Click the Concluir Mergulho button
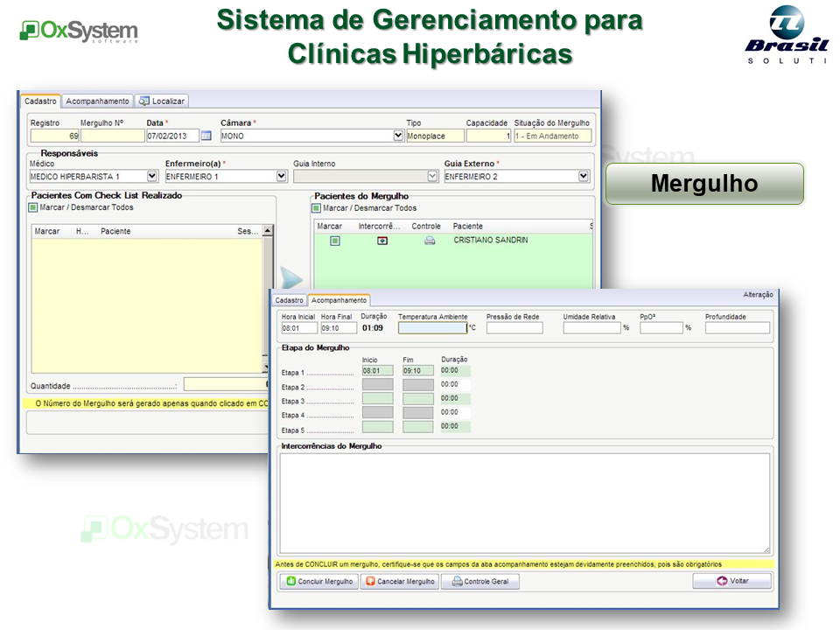840x630 pixels. click(x=319, y=581)
